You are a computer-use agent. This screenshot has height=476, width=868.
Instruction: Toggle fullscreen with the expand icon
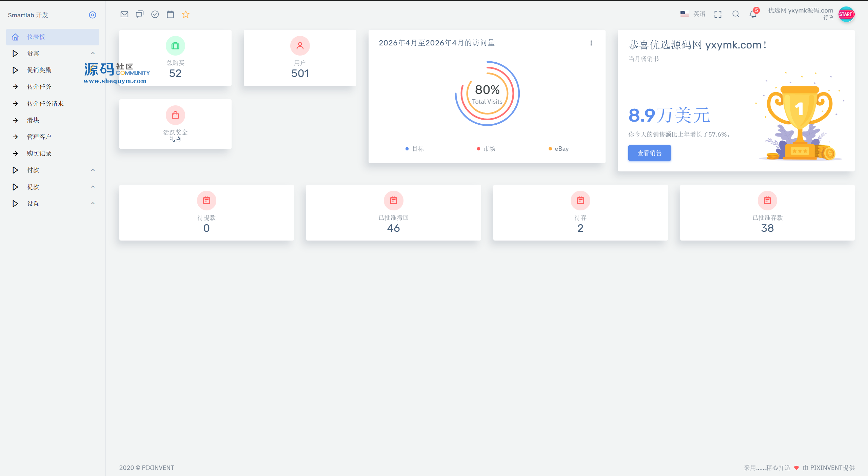click(718, 14)
